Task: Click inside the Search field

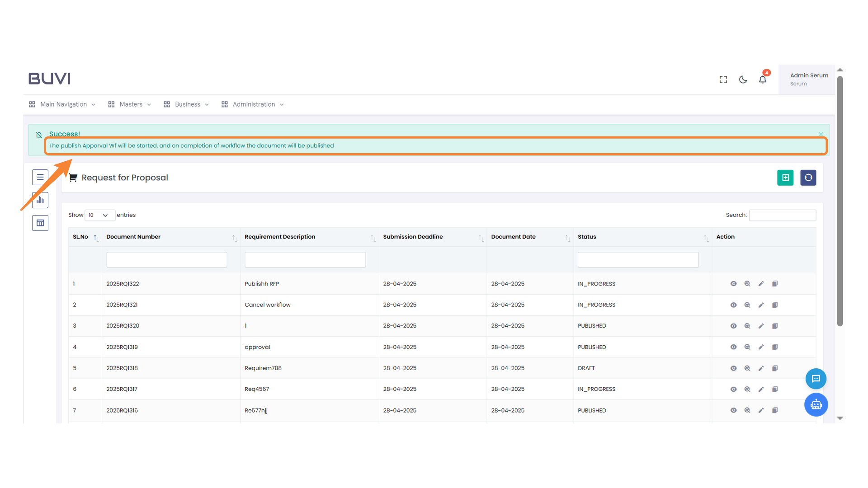Action: (x=783, y=215)
